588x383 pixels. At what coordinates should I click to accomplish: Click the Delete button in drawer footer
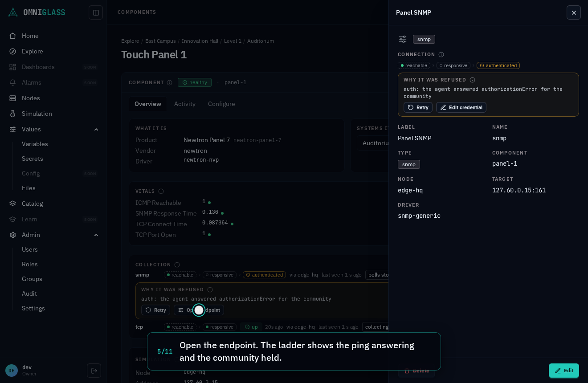point(416,371)
